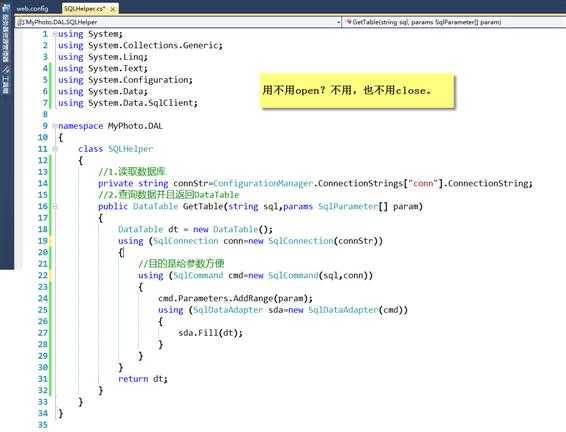Screen dimensions: 566x432
Task: Open the Server Explorer side tab
Action: [x=5, y=34]
